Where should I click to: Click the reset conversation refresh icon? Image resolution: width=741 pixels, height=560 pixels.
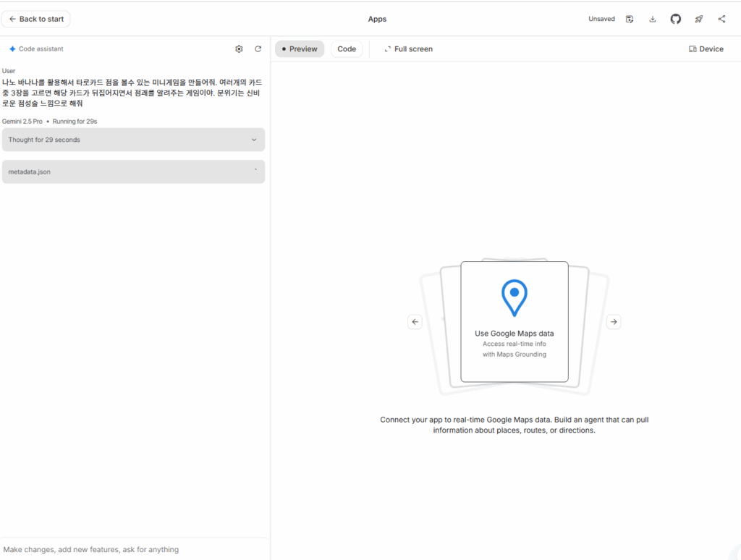(x=258, y=49)
